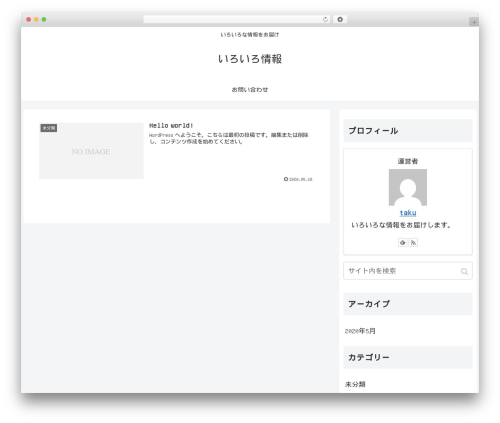Click the download icon beside address bar
The image size is (500, 423).
(x=340, y=19)
